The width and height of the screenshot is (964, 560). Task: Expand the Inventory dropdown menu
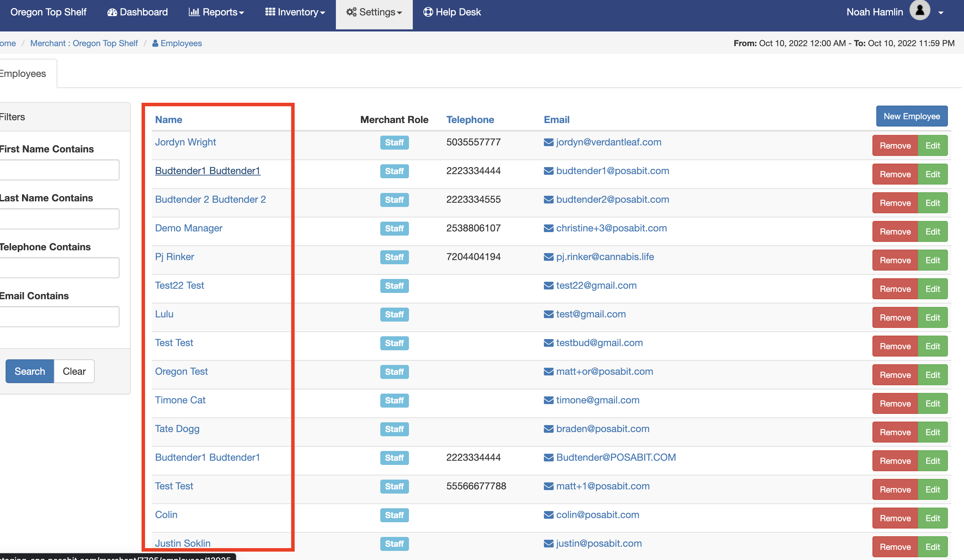click(x=295, y=12)
